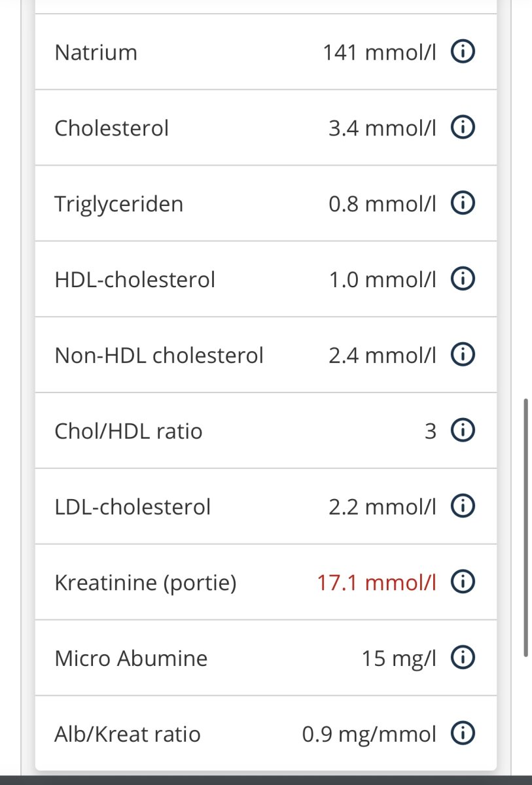The image size is (532, 785).
Task: Tap the Triglyceriden label
Action: coord(118,204)
